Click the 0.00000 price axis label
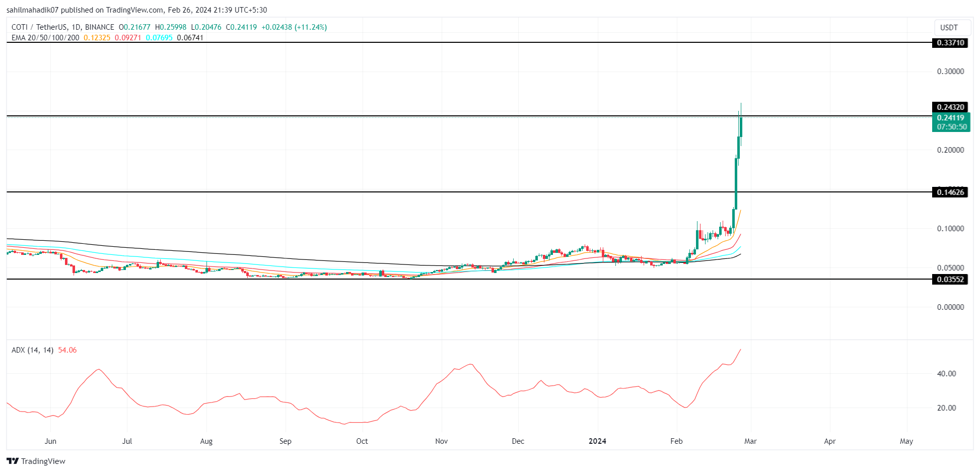 [x=950, y=307]
